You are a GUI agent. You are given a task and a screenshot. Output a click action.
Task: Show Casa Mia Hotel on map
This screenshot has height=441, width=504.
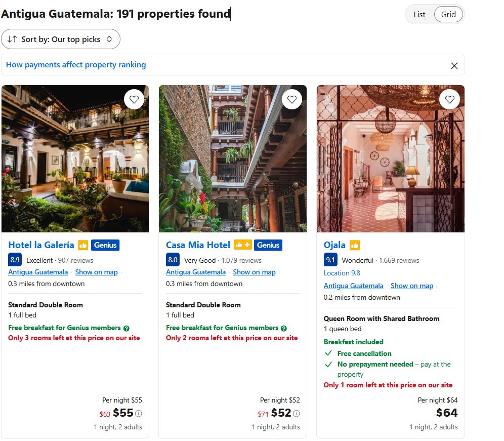(254, 272)
